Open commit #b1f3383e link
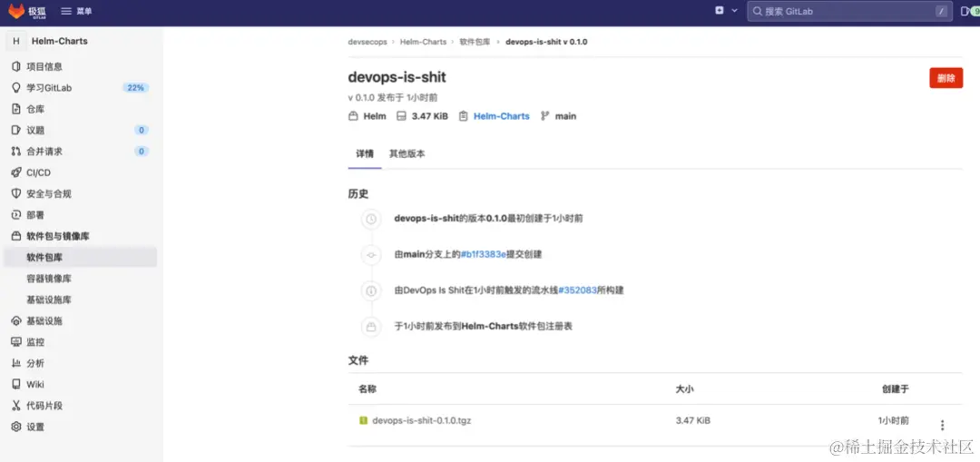This screenshot has height=462, width=980. [x=483, y=255]
